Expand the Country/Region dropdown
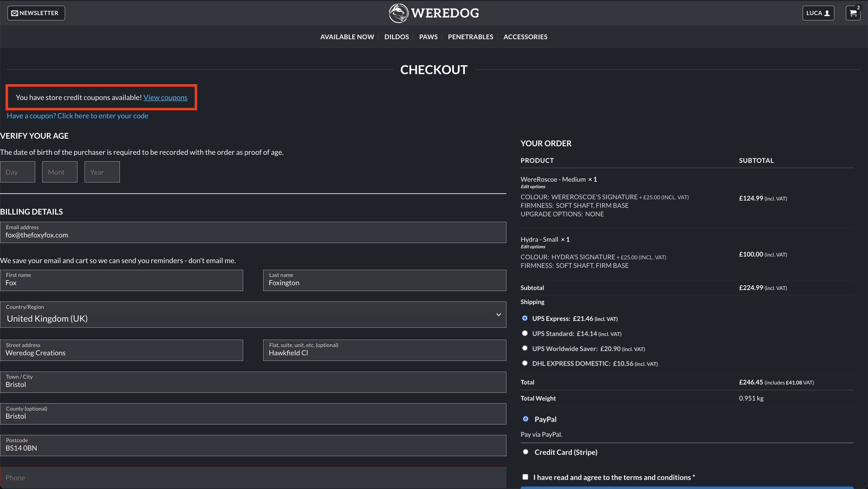 (x=253, y=315)
